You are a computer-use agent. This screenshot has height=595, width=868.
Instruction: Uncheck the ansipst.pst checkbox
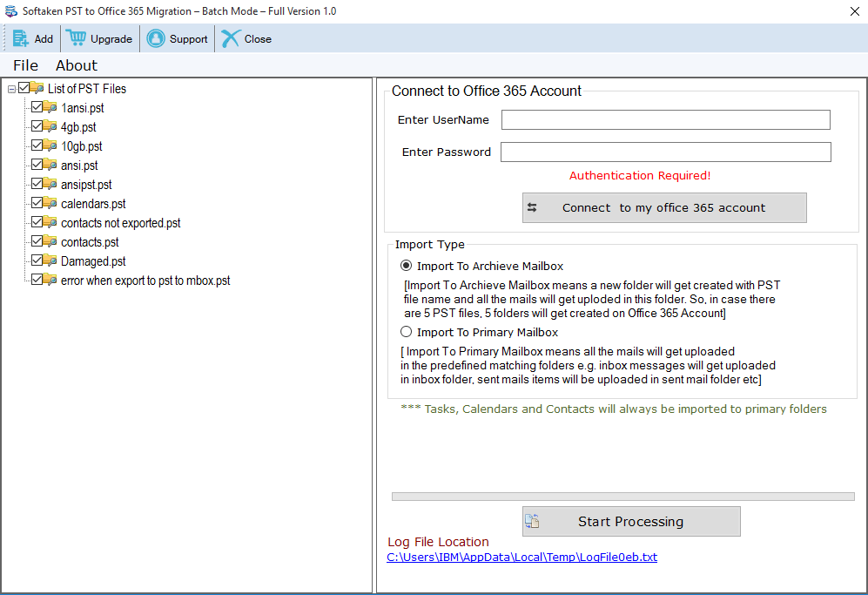pyautogui.click(x=37, y=183)
